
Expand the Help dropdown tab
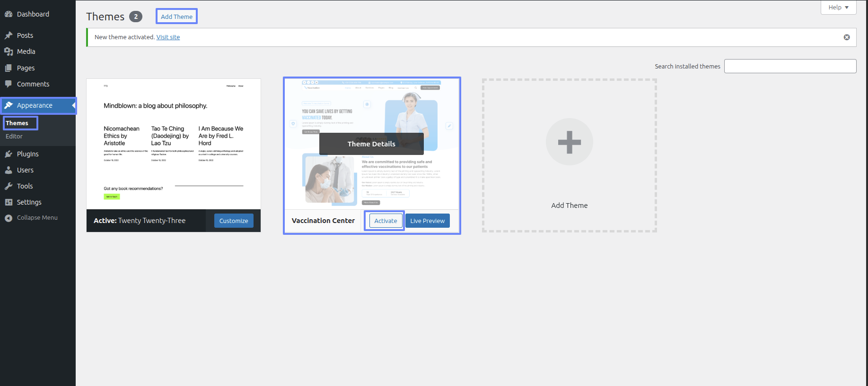pos(838,8)
